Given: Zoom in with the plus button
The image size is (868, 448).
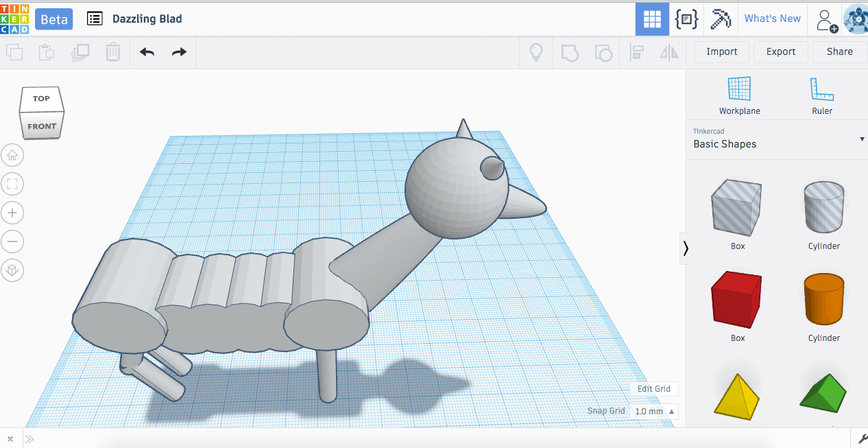Looking at the screenshot, I should (x=12, y=213).
